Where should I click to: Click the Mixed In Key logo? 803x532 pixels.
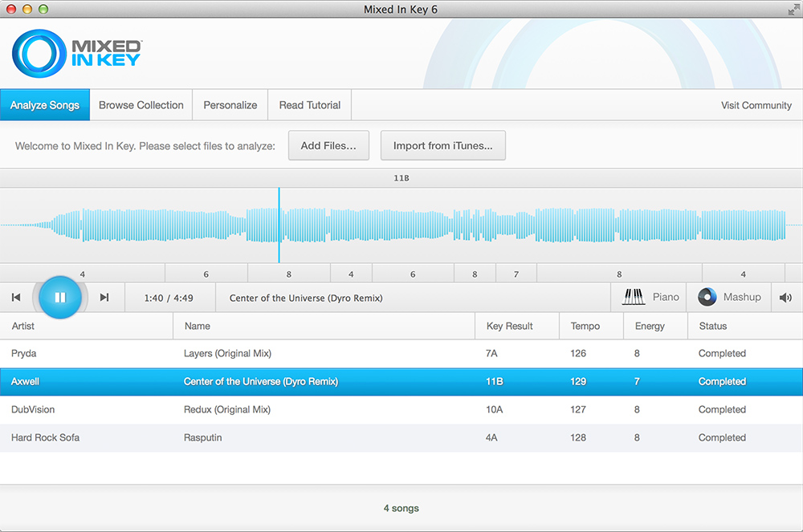(77, 53)
